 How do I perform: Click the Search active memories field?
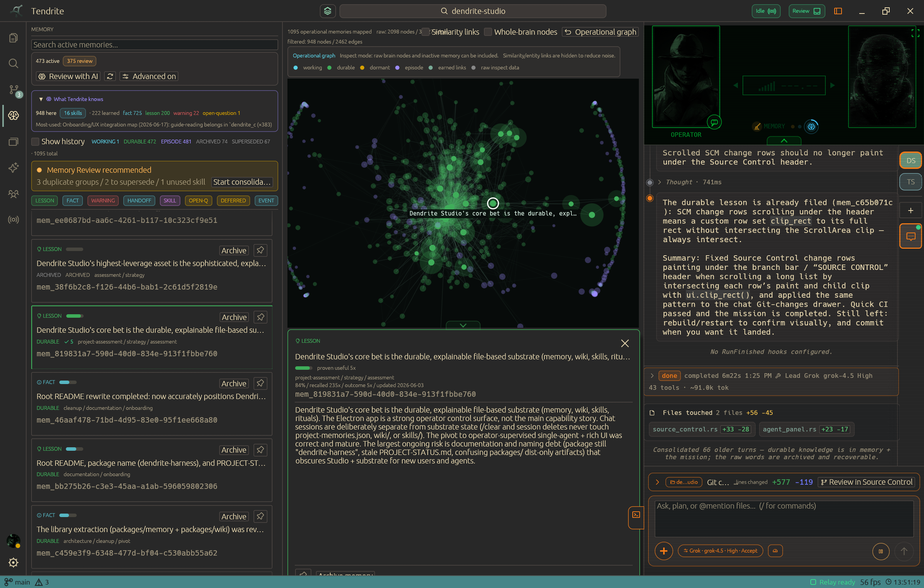155,45
